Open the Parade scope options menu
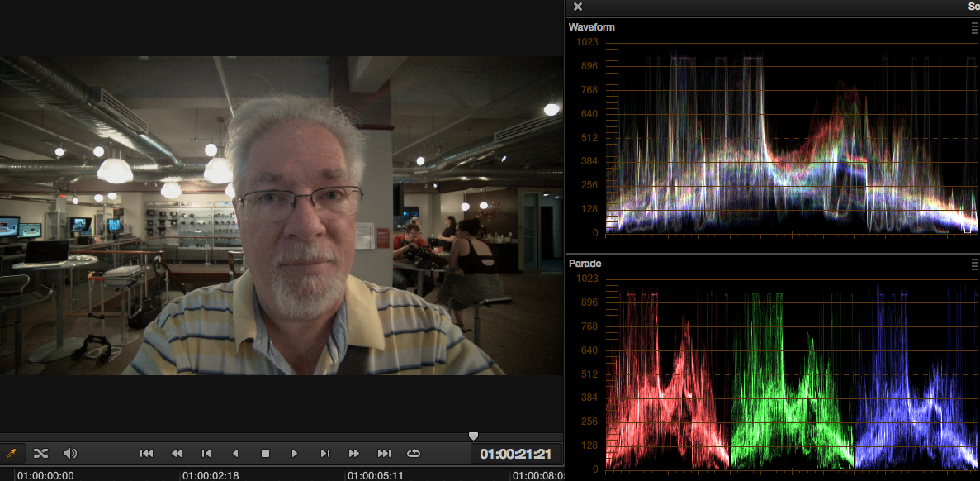Screen dimensions: 980x481 [x=974, y=264]
